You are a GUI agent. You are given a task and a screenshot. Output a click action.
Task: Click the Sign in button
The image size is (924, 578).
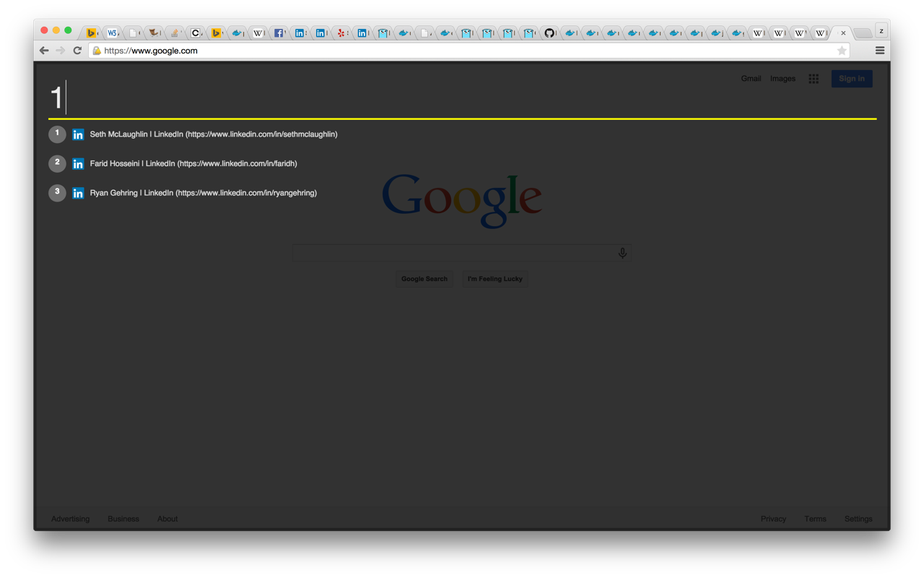[852, 79]
